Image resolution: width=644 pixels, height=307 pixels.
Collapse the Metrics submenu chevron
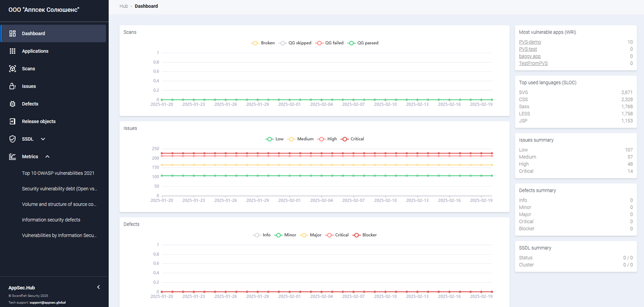47,157
